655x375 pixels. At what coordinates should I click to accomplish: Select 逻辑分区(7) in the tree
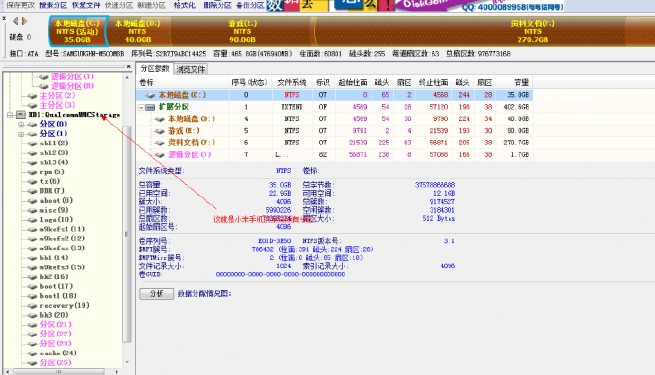point(72,76)
